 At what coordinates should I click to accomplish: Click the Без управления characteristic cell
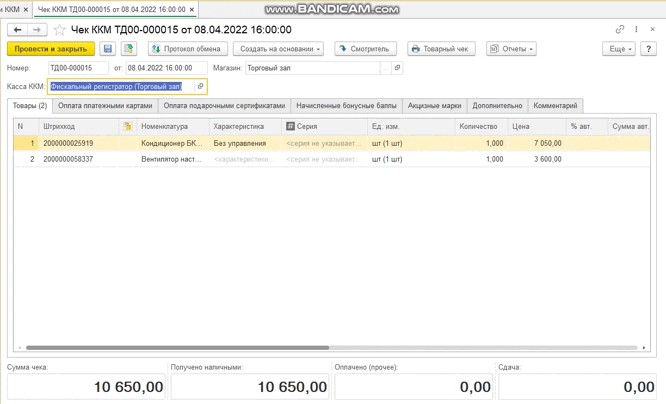[245, 143]
